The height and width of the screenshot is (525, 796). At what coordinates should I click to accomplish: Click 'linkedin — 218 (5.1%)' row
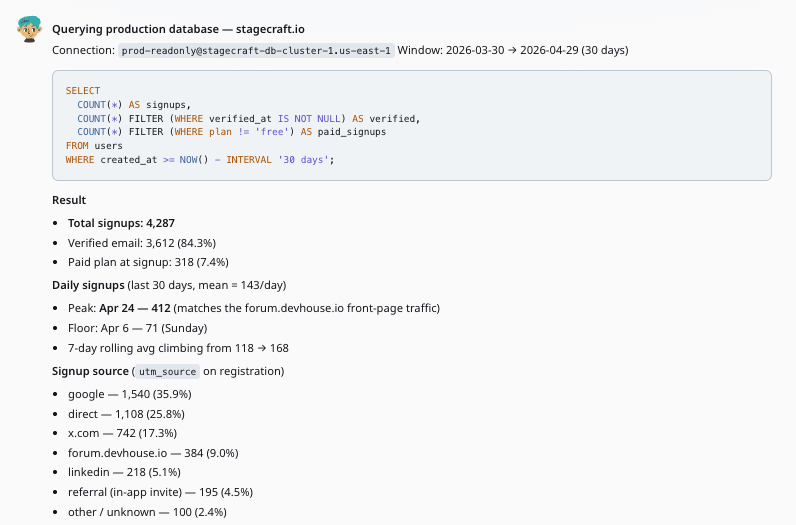pos(124,472)
